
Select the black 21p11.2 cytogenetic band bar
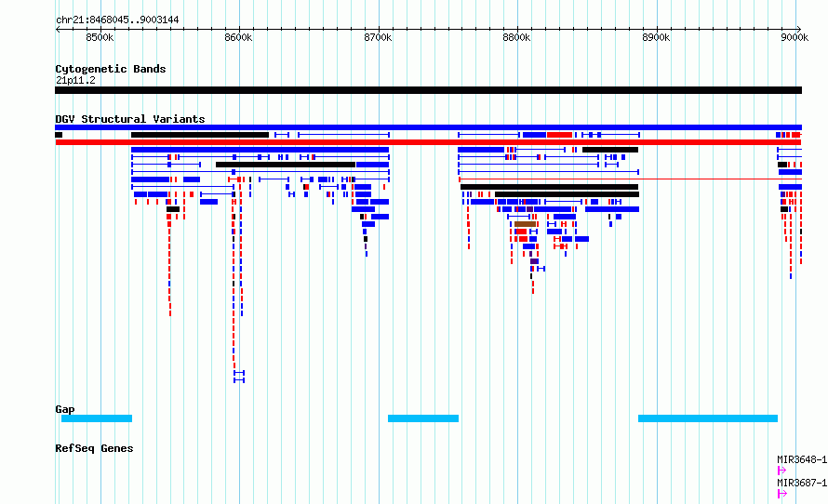428,90
